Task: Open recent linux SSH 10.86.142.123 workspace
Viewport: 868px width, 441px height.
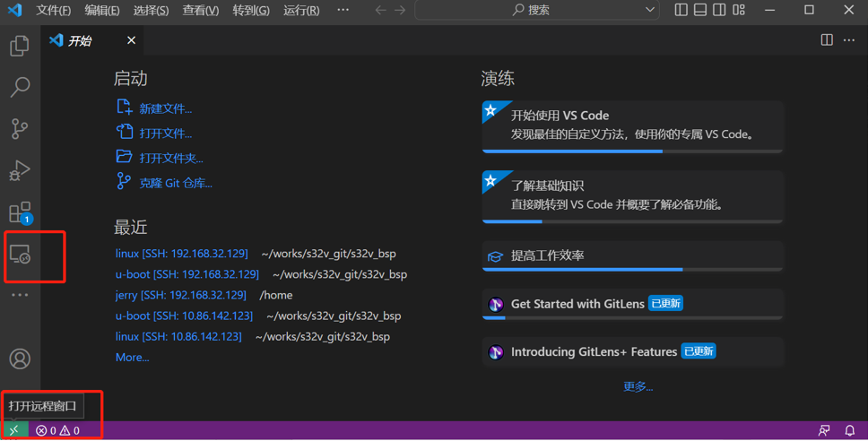Action: tap(178, 336)
